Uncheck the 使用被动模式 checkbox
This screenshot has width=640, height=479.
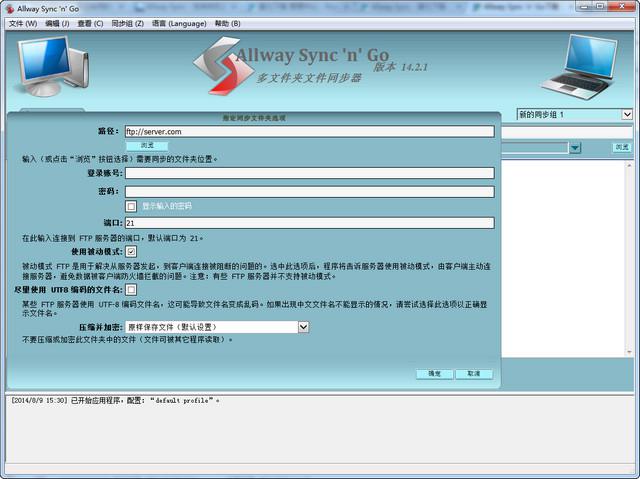click(x=131, y=251)
